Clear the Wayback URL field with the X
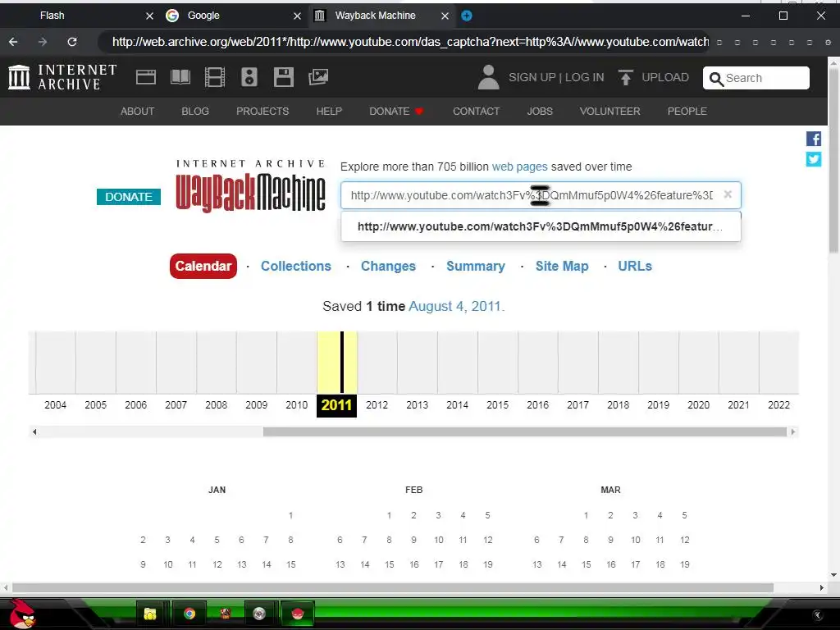This screenshot has width=840, height=630. [728, 194]
